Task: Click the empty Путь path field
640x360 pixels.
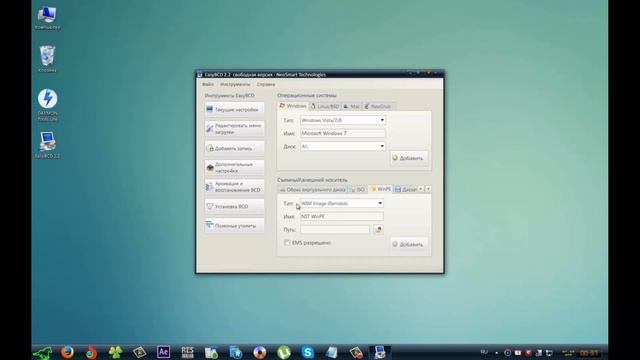Action: coord(335,229)
